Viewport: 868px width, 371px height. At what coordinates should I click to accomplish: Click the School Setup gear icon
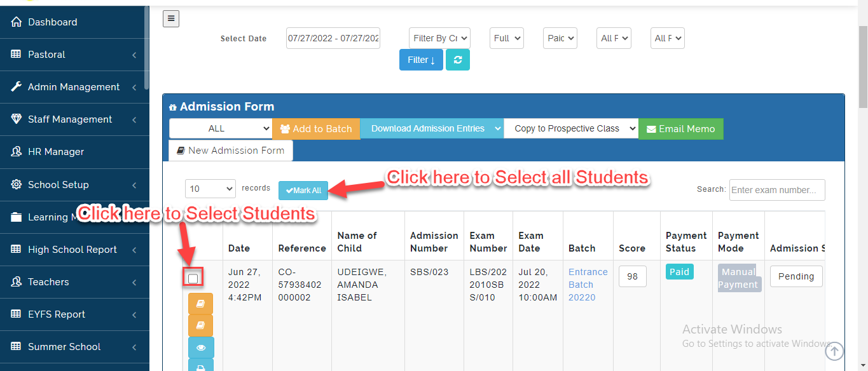[17, 185]
